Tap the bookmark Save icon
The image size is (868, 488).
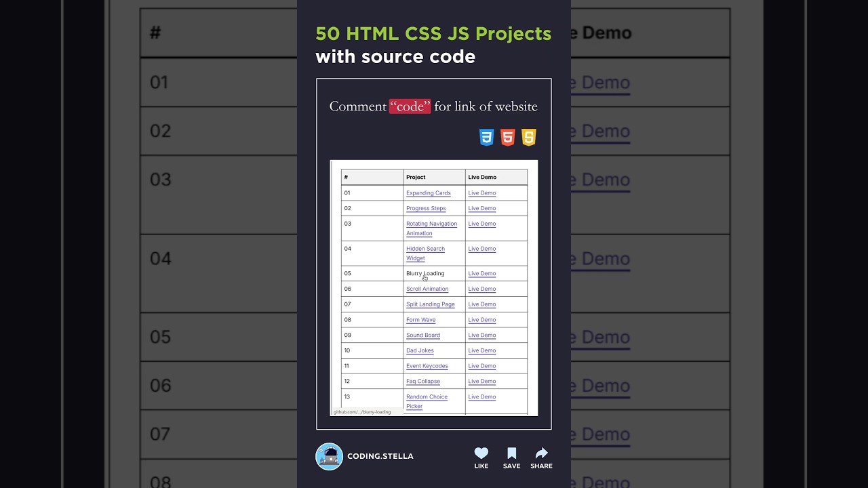click(512, 453)
